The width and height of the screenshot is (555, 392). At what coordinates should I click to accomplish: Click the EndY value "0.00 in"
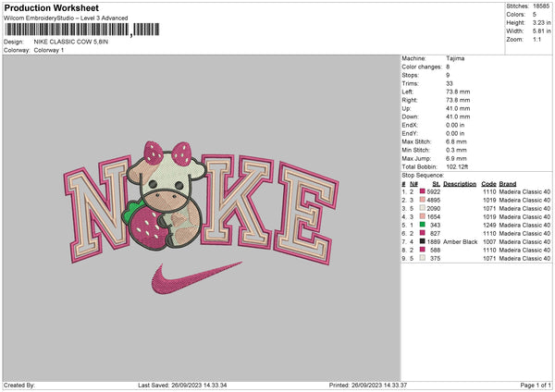(455, 133)
